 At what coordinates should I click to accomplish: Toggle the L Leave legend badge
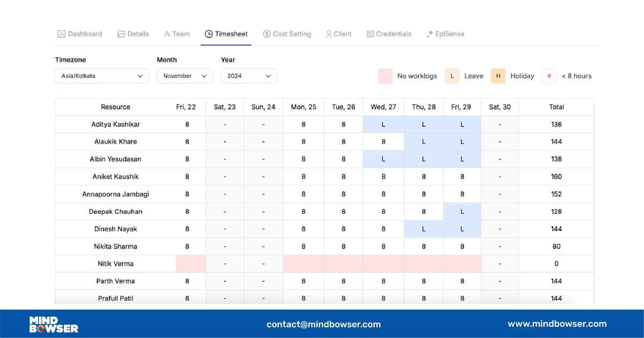tap(452, 76)
